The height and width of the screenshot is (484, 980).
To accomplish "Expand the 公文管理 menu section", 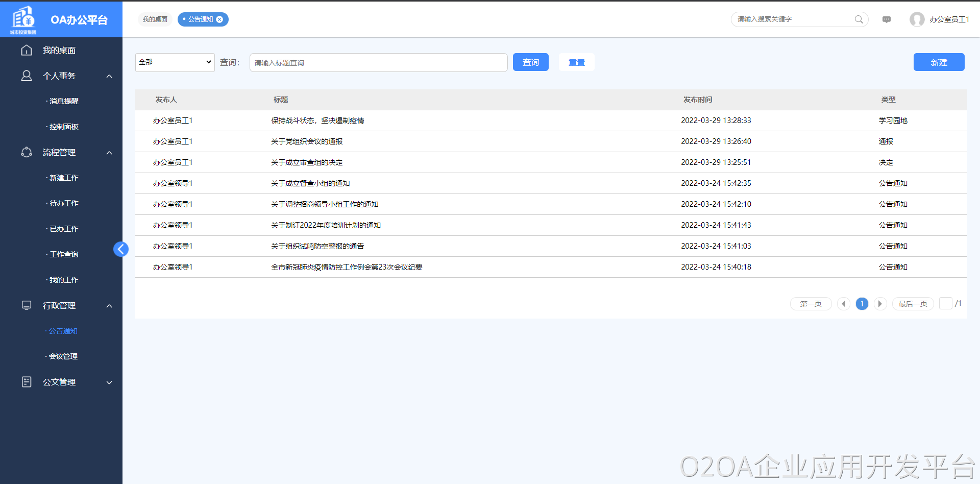I will [109, 382].
